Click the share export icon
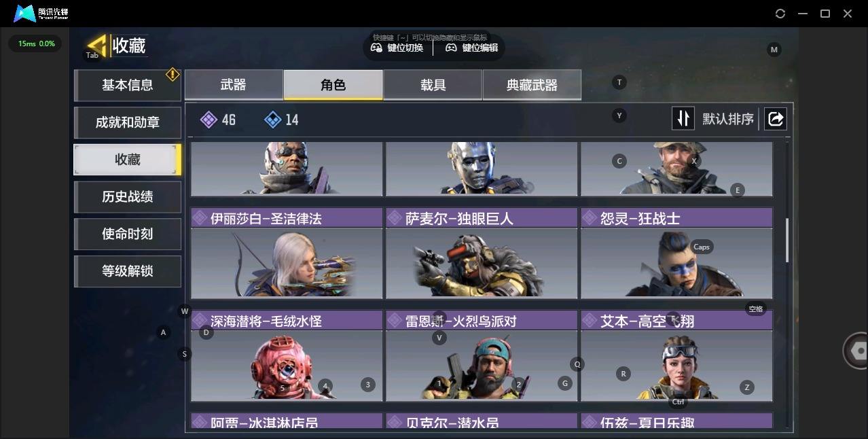Image resolution: width=868 pixels, height=439 pixels. click(x=776, y=119)
